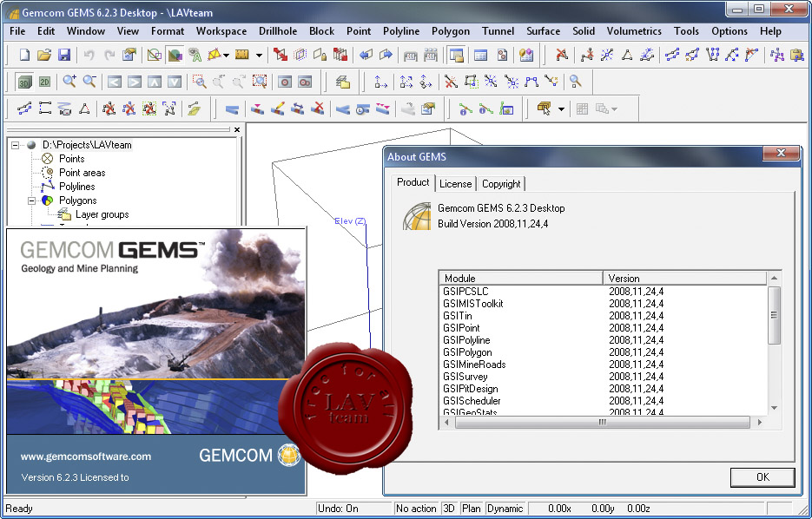The image size is (812, 519).
Task: Click the module list vertical scrollbar thumb
Action: 774,315
